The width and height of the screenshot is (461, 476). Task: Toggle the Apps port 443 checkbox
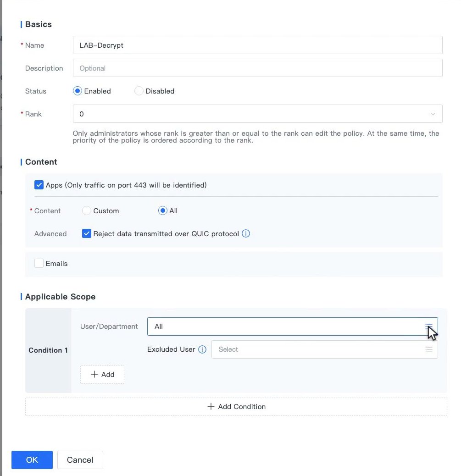39,185
